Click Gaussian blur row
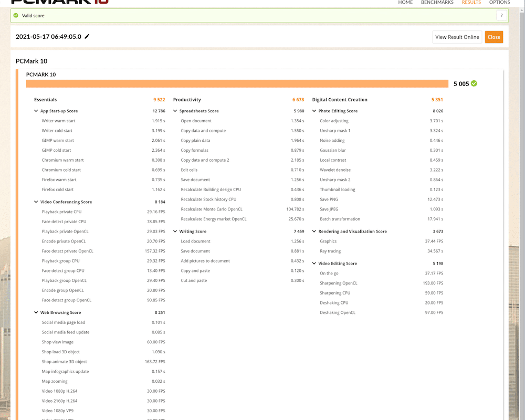The height and width of the screenshot is (420, 525). point(381,150)
